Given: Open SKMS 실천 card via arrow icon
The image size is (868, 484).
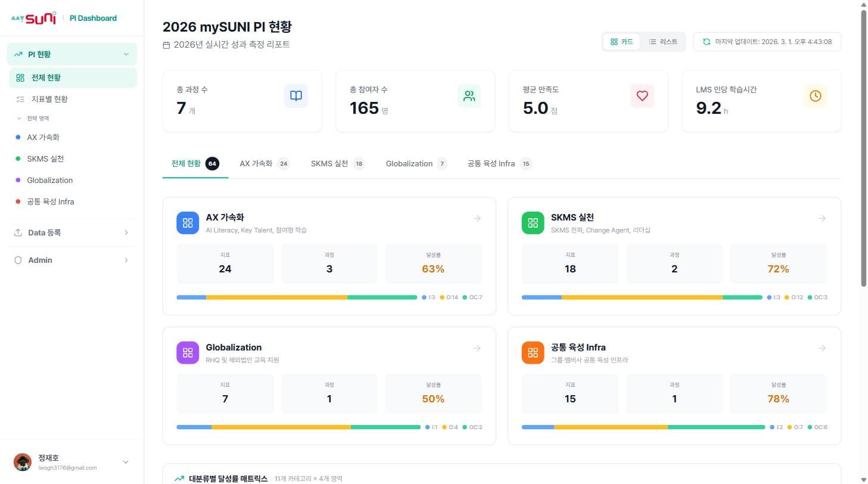Looking at the screenshot, I should click(822, 218).
